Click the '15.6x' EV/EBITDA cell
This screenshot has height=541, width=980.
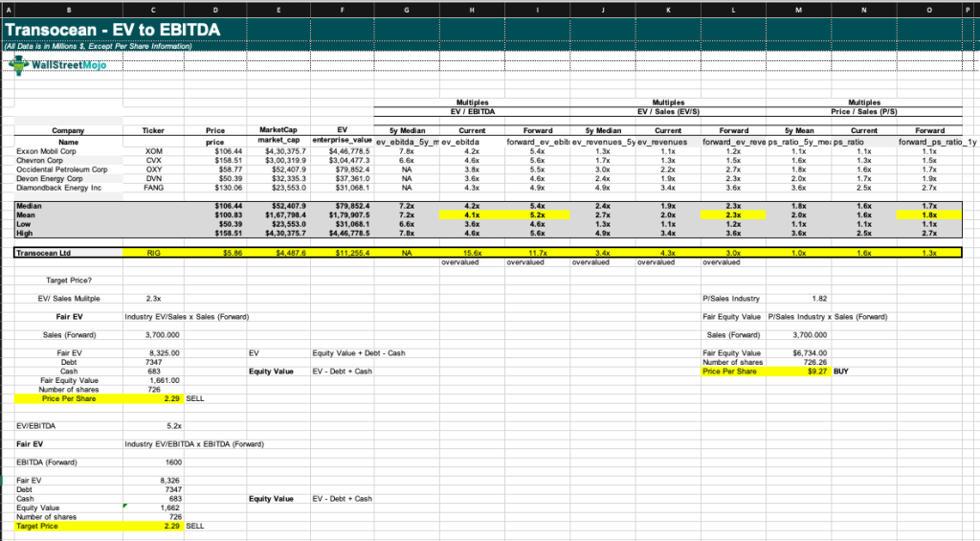point(473,253)
